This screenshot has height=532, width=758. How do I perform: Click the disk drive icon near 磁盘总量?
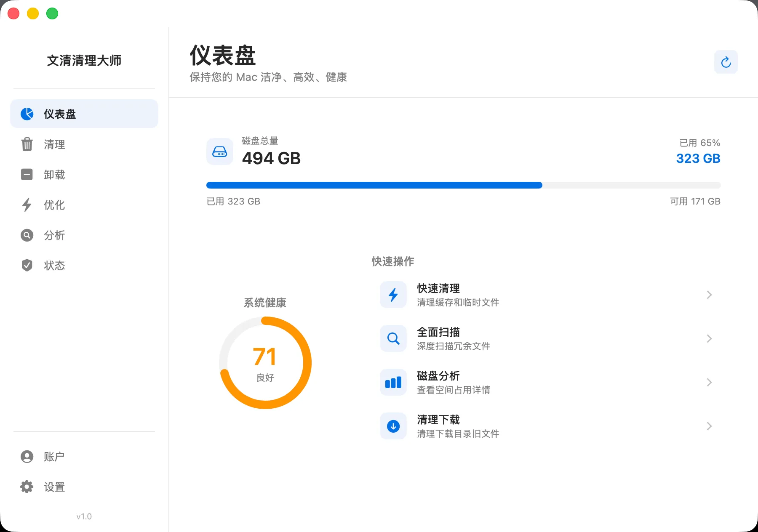click(x=219, y=152)
